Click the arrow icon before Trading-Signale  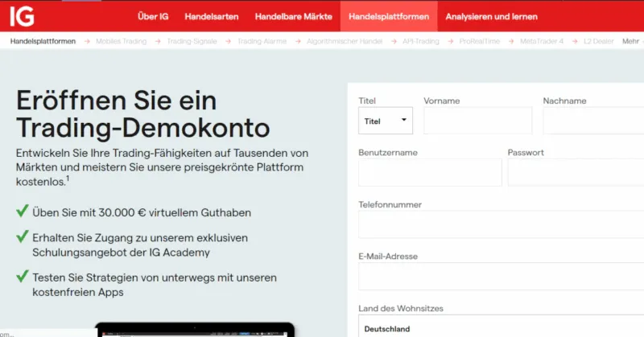pyautogui.click(x=158, y=42)
